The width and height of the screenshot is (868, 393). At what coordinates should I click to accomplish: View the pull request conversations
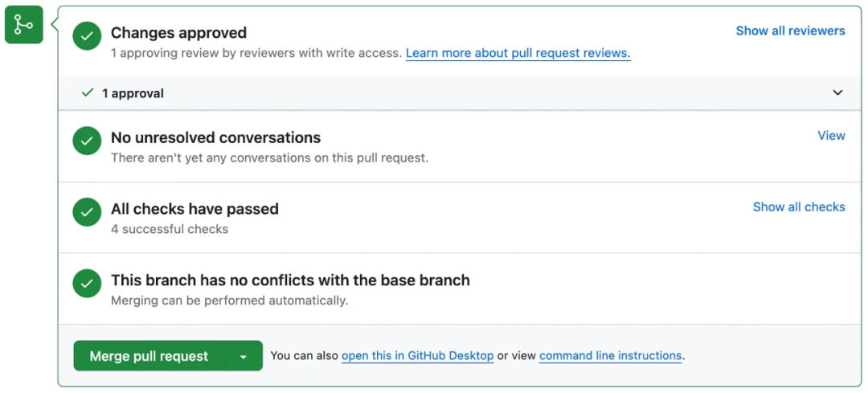coord(831,136)
